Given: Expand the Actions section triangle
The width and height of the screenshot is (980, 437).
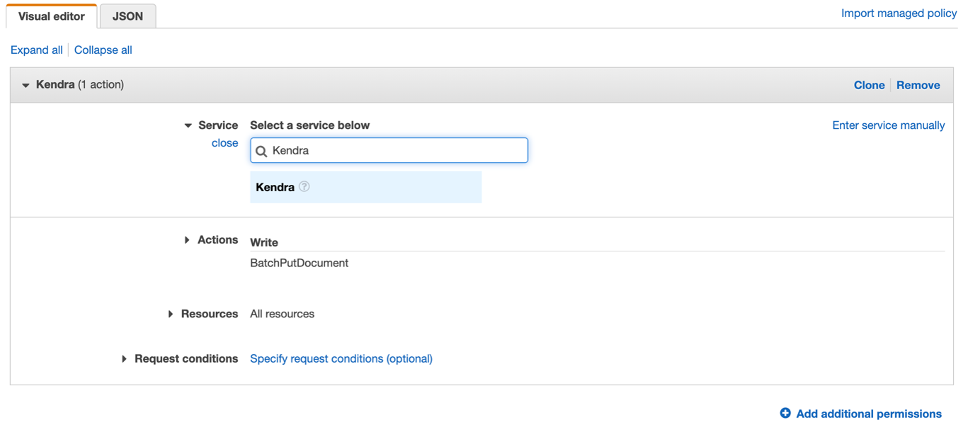Looking at the screenshot, I should point(187,240).
